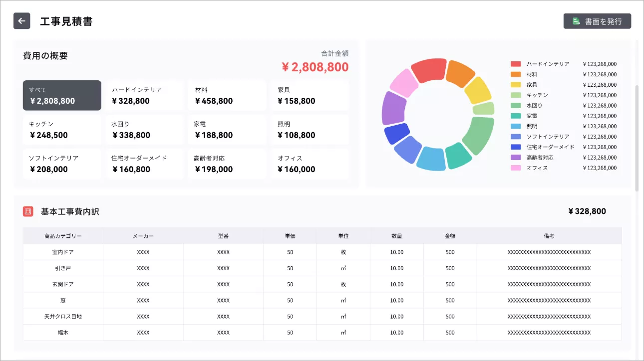Click the 商品カテゴリー column header
This screenshot has height=361, width=644.
point(63,236)
